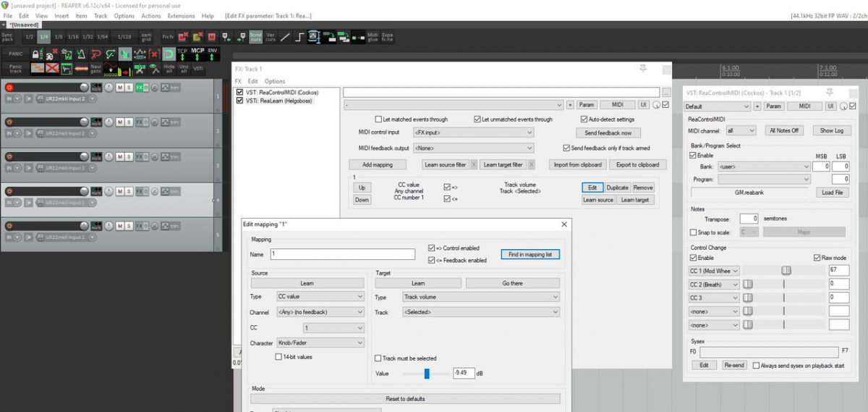
Task: Open Target Type 'Track volume' dropdown
Action: [481, 297]
